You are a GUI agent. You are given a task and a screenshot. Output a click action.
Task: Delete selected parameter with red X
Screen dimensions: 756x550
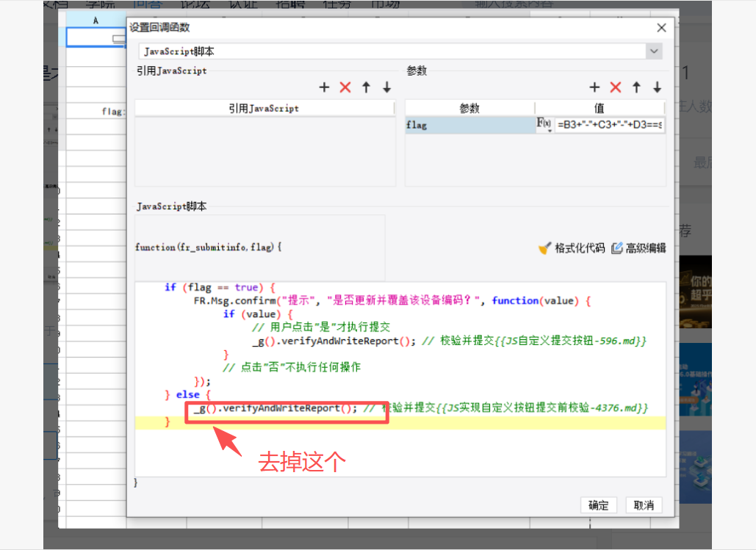point(616,87)
